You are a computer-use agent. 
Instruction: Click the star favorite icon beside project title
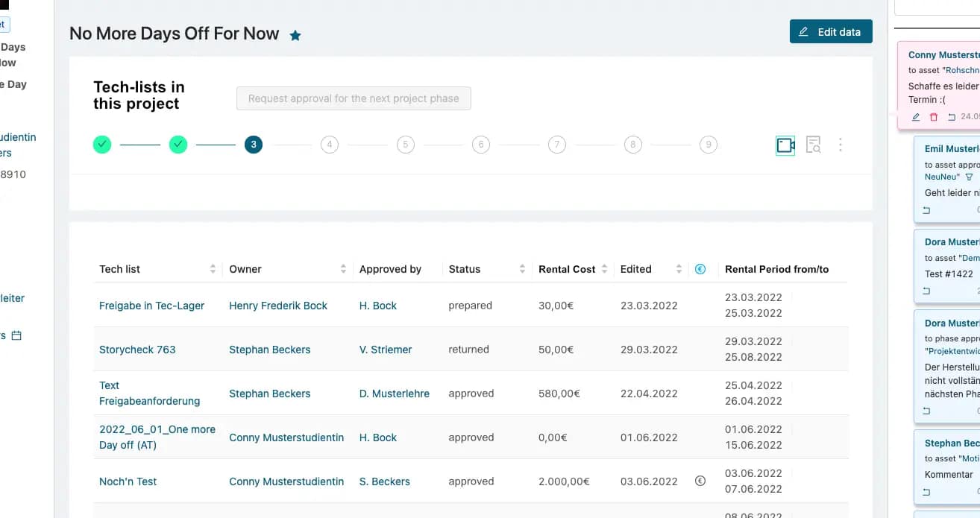[295, 35]
